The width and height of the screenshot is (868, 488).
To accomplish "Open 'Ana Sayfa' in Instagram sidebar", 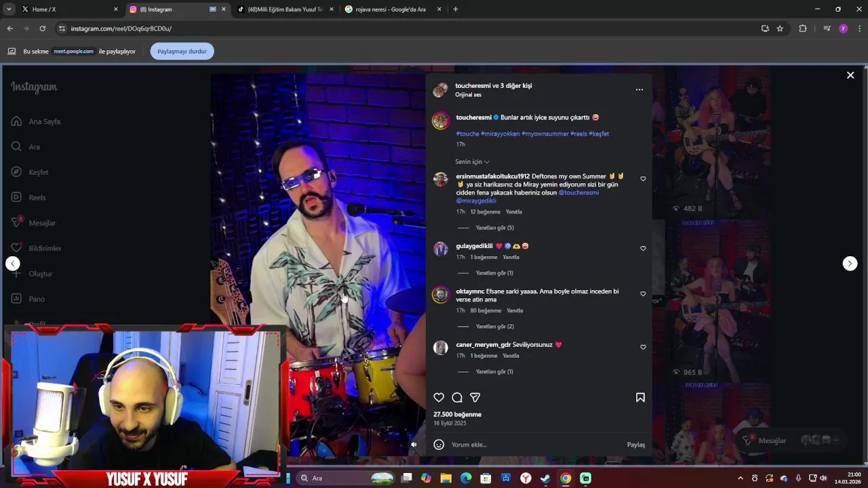I will pos(36,121).
